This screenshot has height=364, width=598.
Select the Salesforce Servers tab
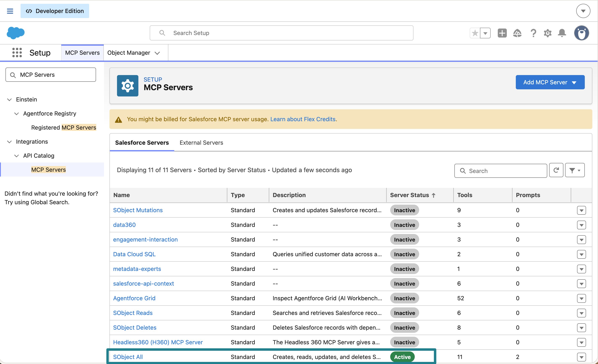(142, 143)
